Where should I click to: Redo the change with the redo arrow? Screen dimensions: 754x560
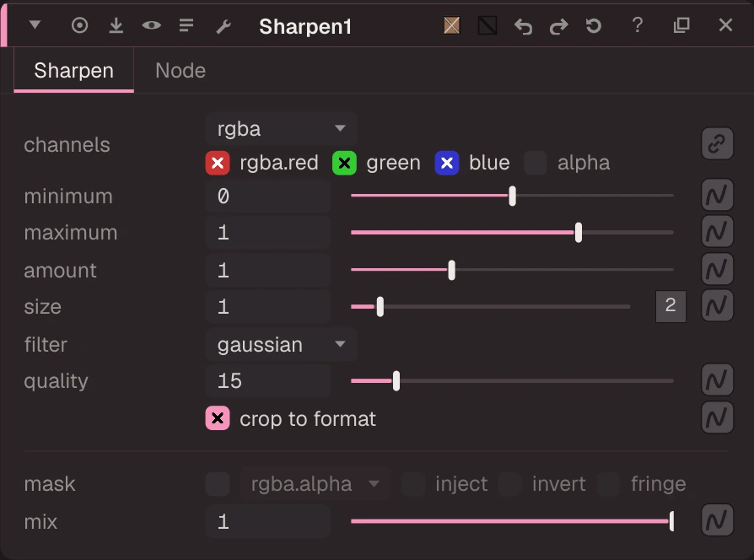(x=558, y=26)
